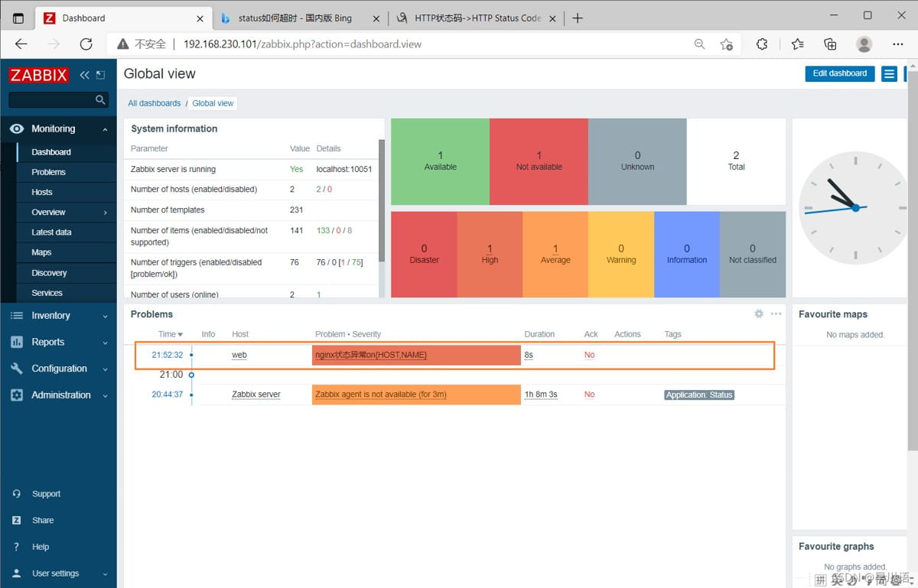Open Help from the sidebar

click(41, 547)
